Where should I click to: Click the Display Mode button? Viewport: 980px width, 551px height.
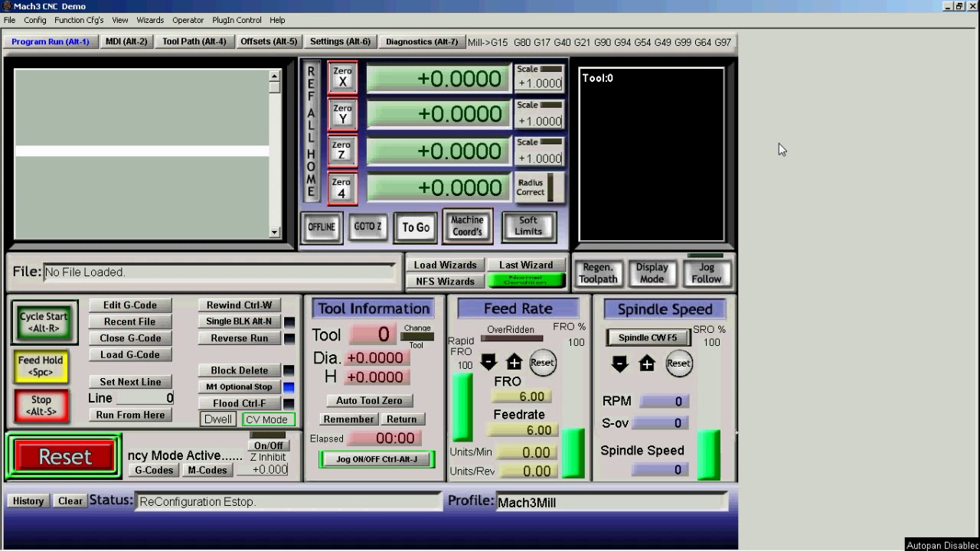pos(652,273)
